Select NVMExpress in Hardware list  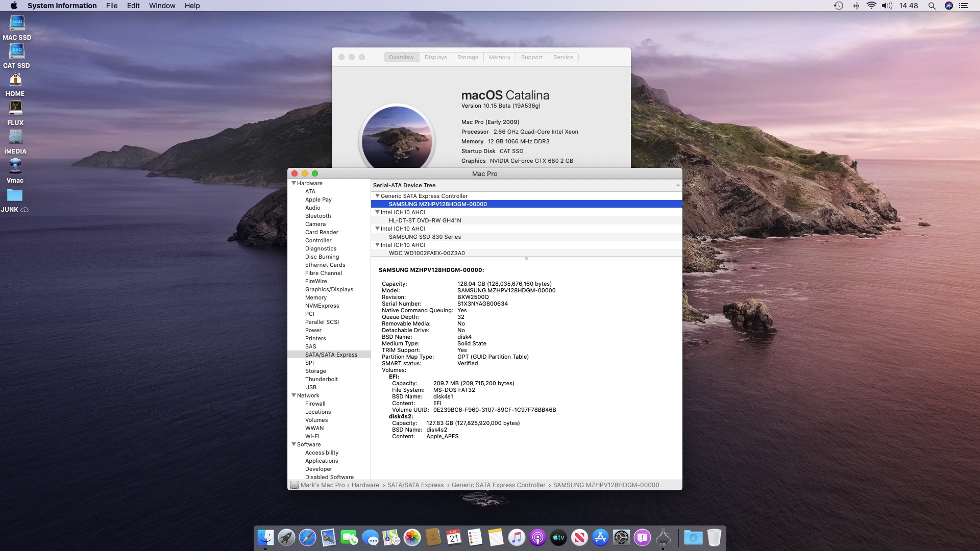(322, 306)
